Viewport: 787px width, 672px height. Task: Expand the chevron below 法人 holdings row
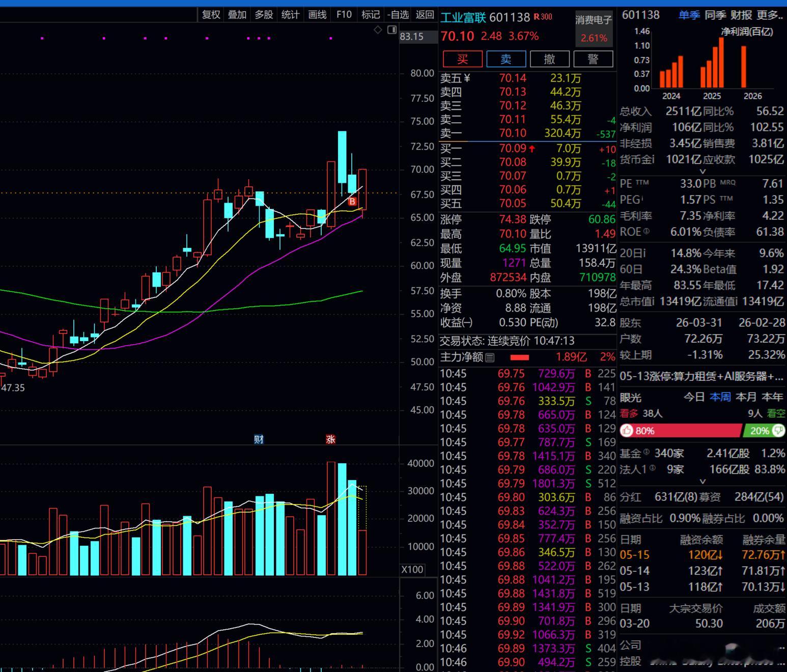coord(702,482)
